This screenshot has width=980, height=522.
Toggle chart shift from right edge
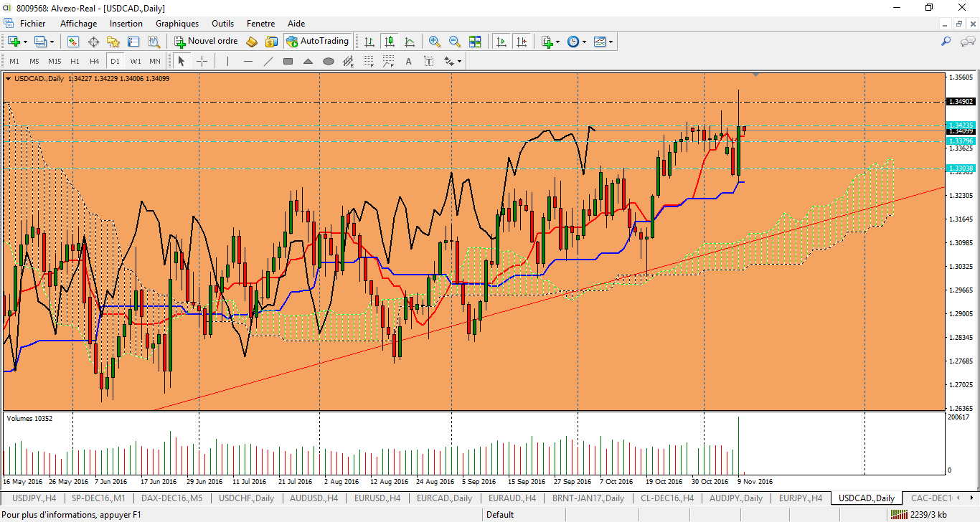[521, 42]
